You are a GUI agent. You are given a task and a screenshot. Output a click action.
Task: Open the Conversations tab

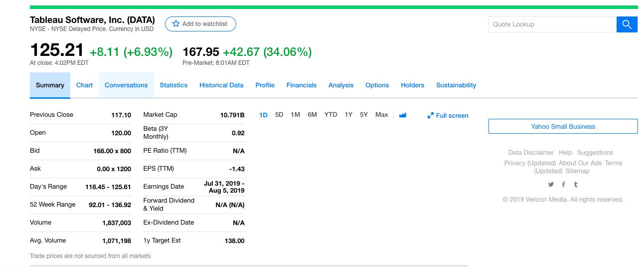click(x=126, y=85)
